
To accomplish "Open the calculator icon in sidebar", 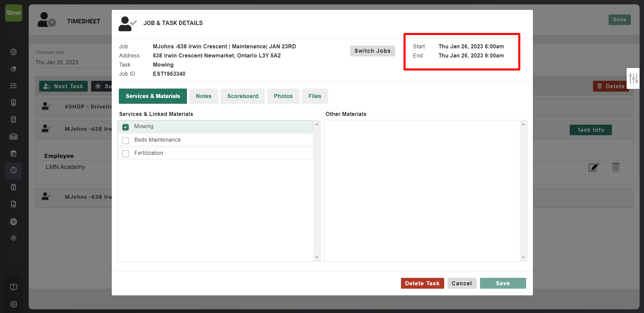I will [14, 119].
